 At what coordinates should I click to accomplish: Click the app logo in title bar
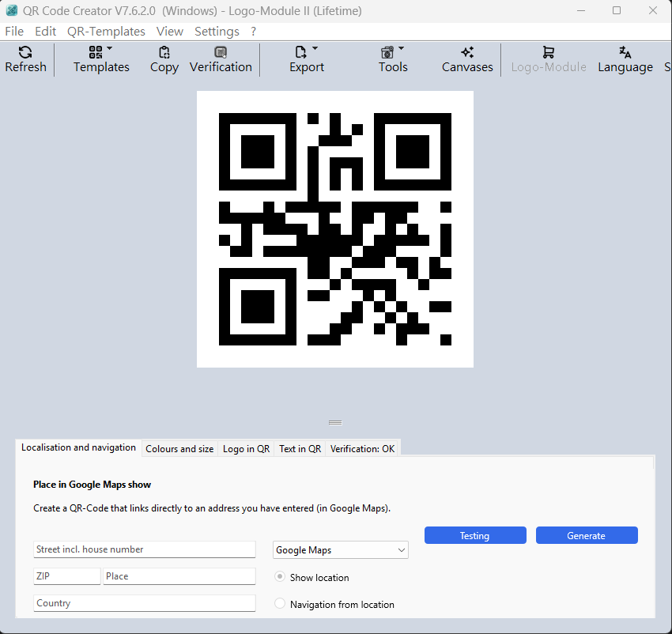click(x=12, y=10)
